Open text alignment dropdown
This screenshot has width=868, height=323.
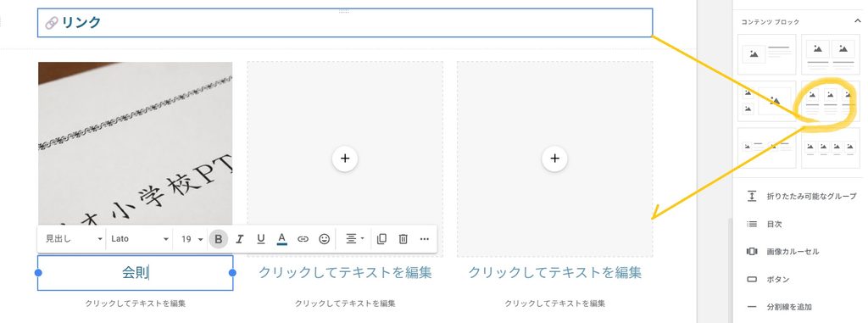coord(354,239)
